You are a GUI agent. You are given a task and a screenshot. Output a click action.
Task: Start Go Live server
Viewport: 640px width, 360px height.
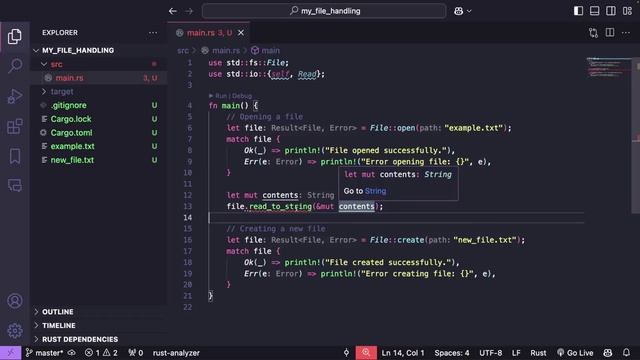coord(575,353)
